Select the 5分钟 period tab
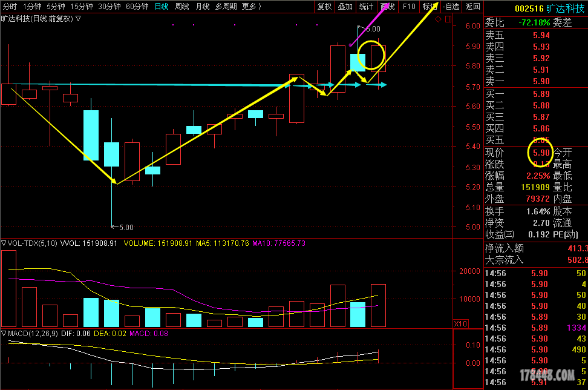The height and width of the screenshot is (390, 588). tap(56, 7)
